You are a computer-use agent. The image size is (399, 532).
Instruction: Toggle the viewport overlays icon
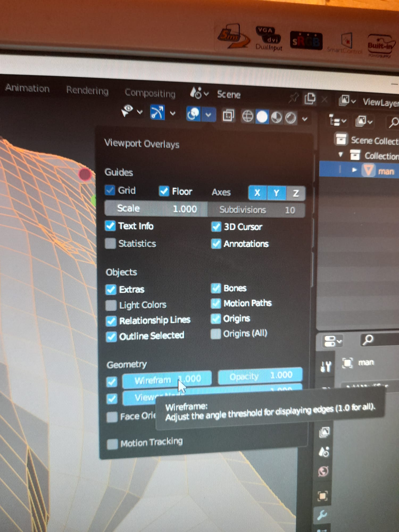tap(193, 114)
